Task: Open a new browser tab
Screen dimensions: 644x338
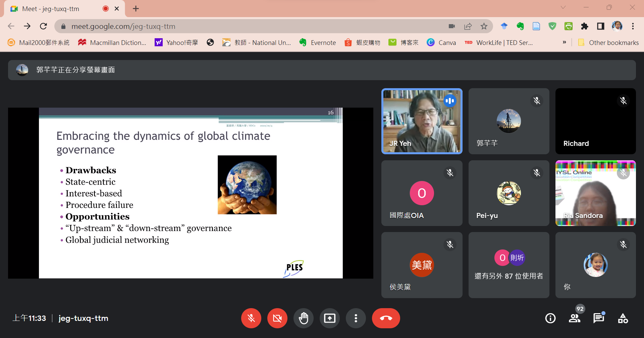Action: 136,9
